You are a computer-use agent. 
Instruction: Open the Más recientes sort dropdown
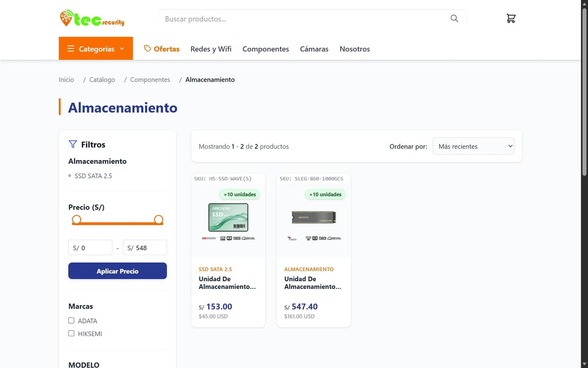[473, 146]
